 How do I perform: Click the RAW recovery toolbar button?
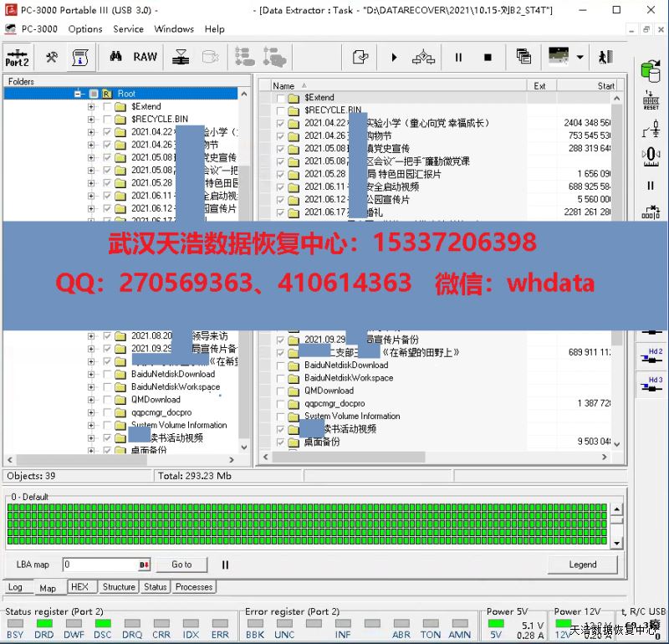[145, 57]
